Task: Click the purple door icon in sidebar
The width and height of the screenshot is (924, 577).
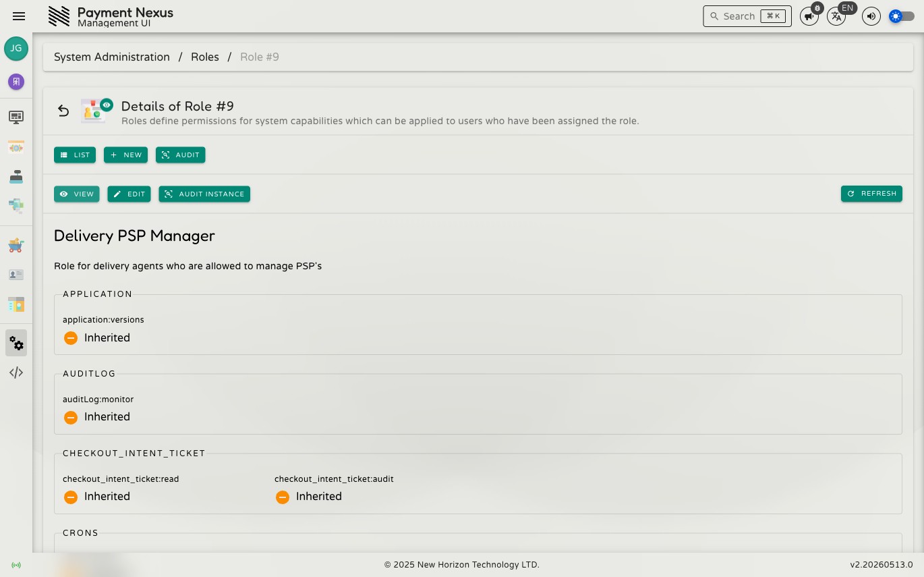Action: (x=16, y=82)
